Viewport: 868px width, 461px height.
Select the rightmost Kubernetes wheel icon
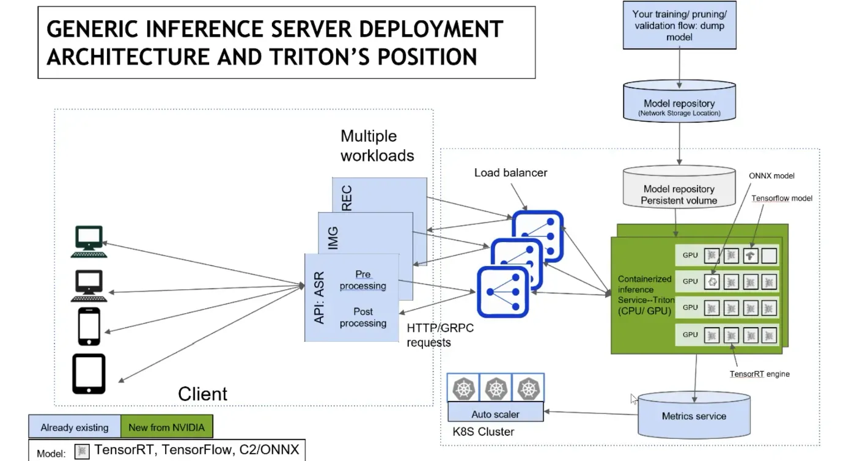pyautogui.click(x=528, y=388)
